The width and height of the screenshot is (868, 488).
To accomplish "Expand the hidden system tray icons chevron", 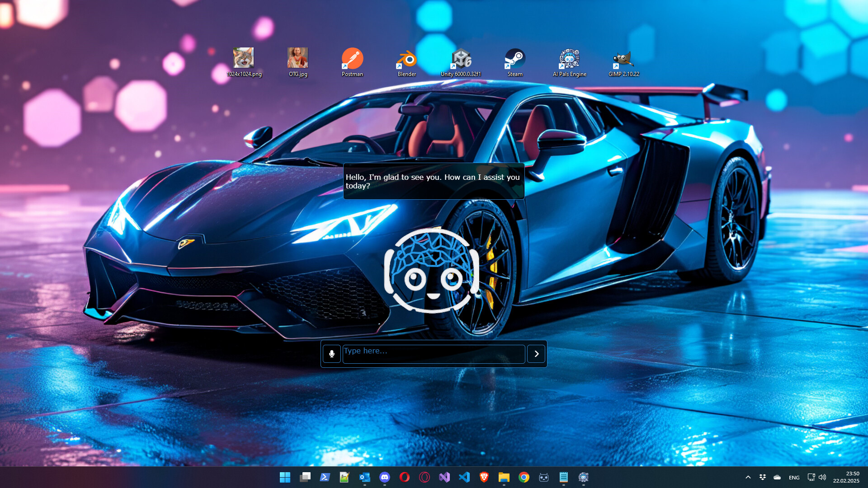I will 748,477.
